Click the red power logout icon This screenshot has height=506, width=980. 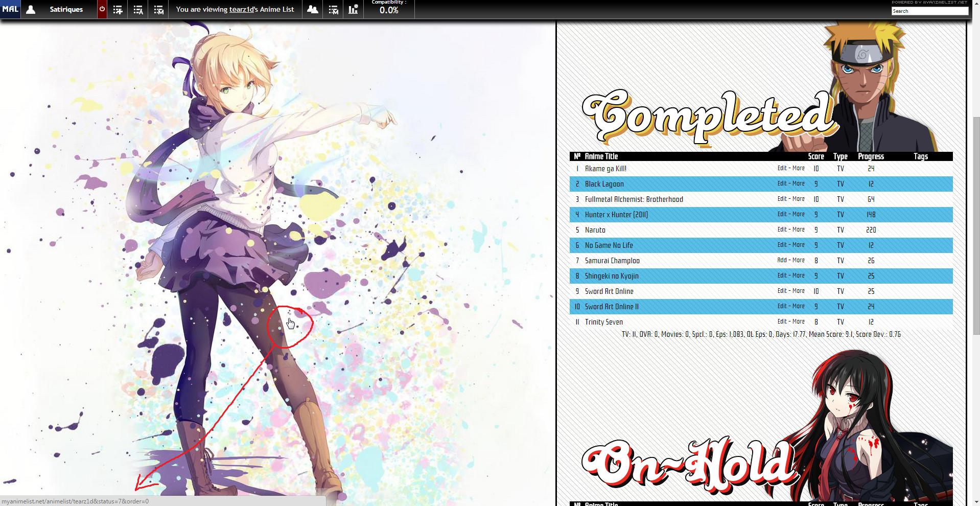(x=102, y=9)
